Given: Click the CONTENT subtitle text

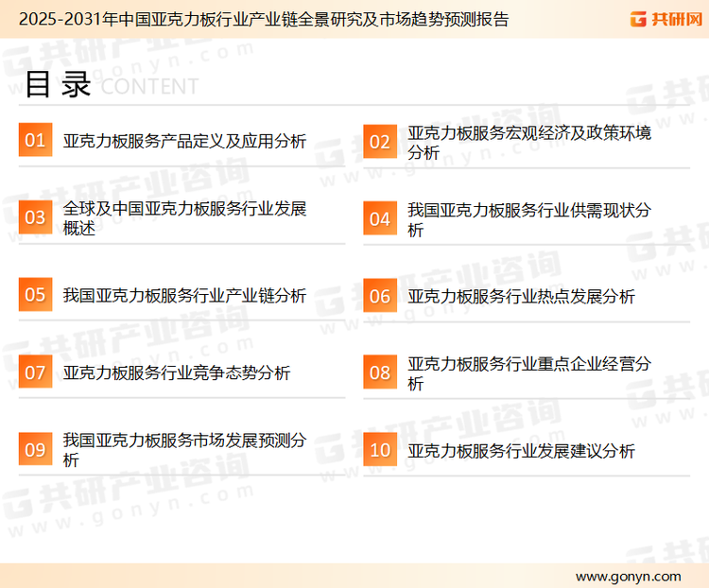Looking at the screenshot, I should point(149,86).
